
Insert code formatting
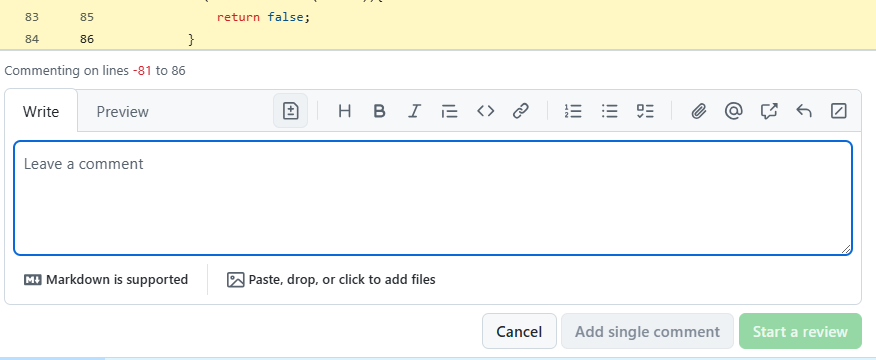tap(485, 111)
